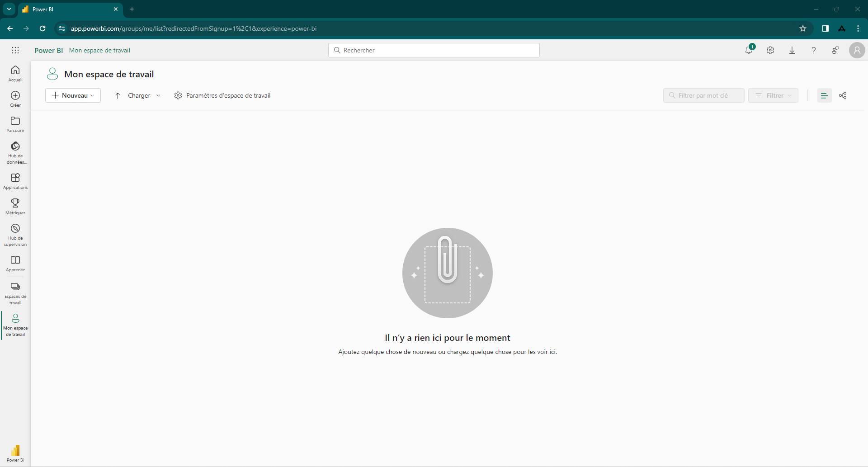
Task: Expand the Nouveau dropdown
Action: [73, 95]
